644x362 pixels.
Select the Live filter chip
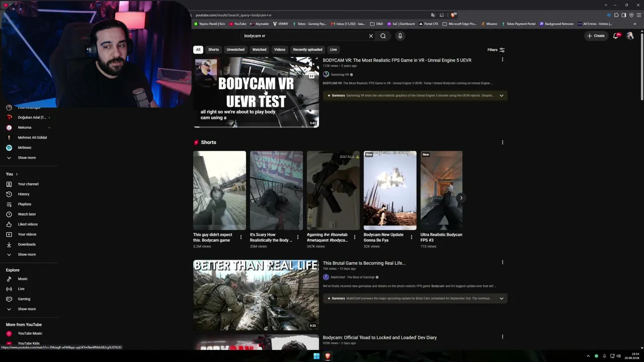[x=333, y=49]
